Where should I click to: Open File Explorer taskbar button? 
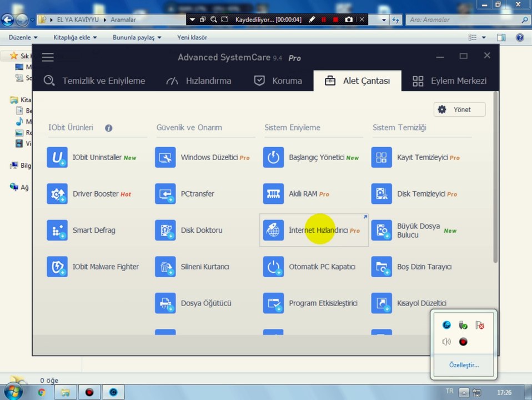[66, 393]
